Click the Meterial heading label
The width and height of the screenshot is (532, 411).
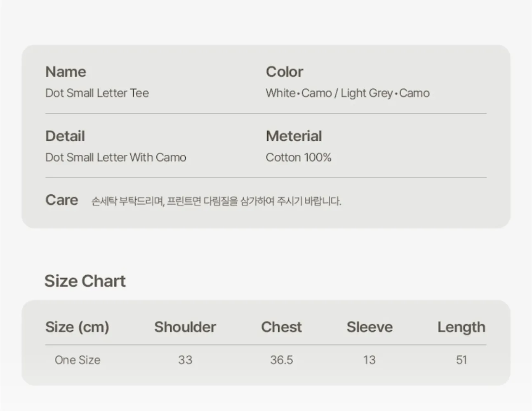pos(294,136)
